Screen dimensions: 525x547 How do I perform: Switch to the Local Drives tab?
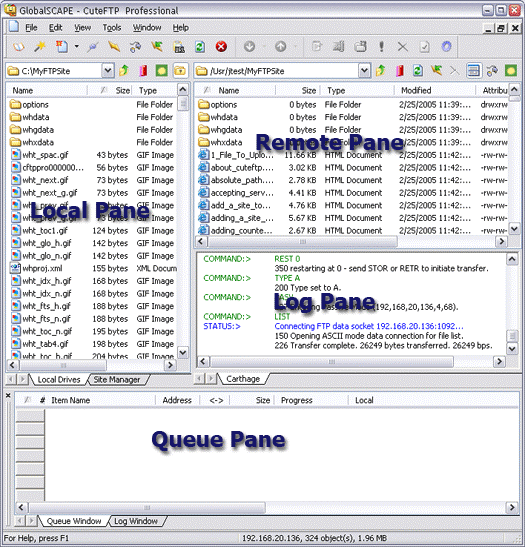pyautogui.click(x=59, y=380)
